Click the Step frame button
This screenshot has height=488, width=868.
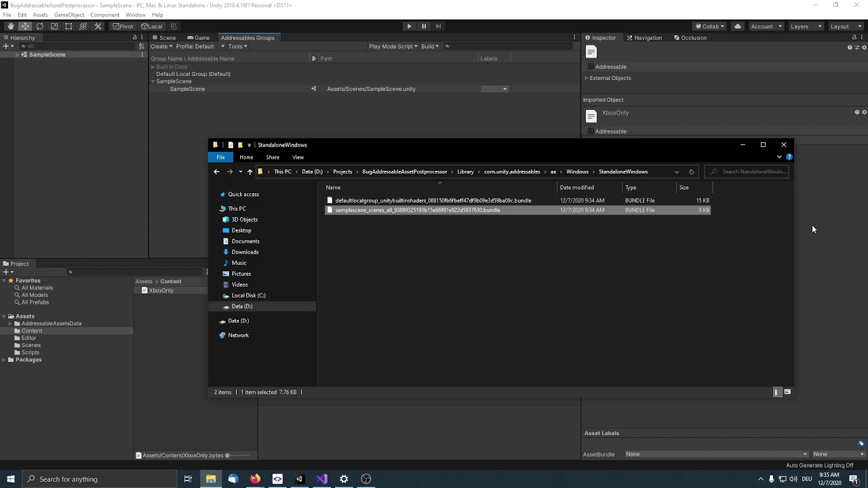(x=438, y=26)
